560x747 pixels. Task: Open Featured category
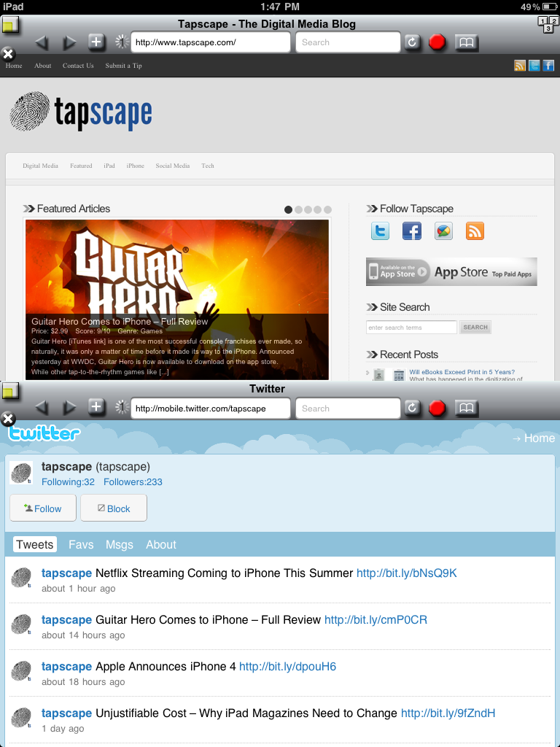[81, 166]
